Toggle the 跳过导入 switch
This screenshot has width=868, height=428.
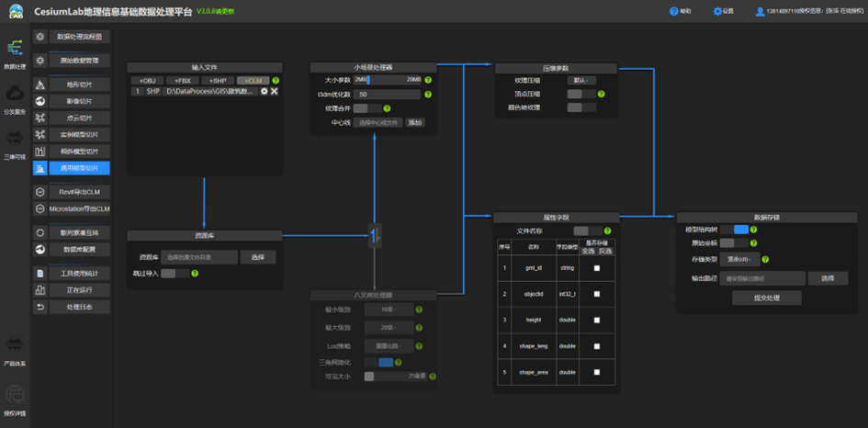175,273
